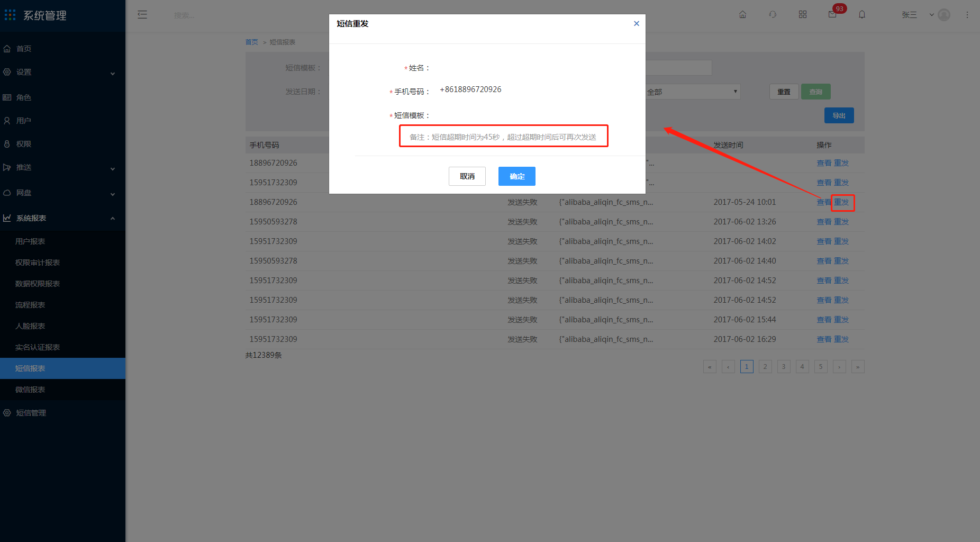Image resolution: width=980 pixels, height=542 pixels.
Task: Click the user avatar icon
Action: click(x=944, y=15)
